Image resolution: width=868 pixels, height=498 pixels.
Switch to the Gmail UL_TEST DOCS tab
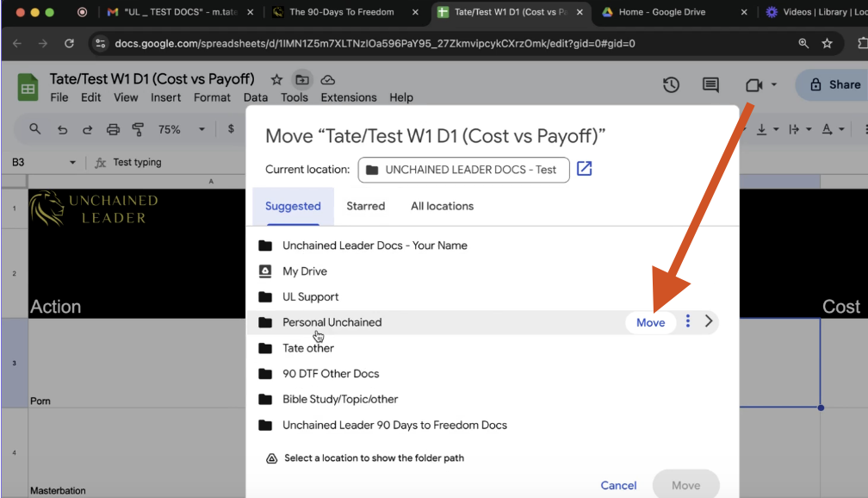(181, 12)
